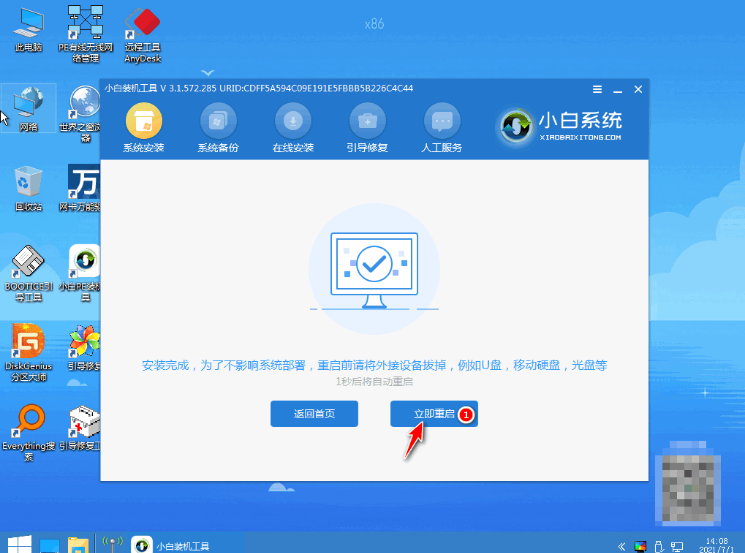
Task: Open the 引导修复 tab
Action: (367, 128)
